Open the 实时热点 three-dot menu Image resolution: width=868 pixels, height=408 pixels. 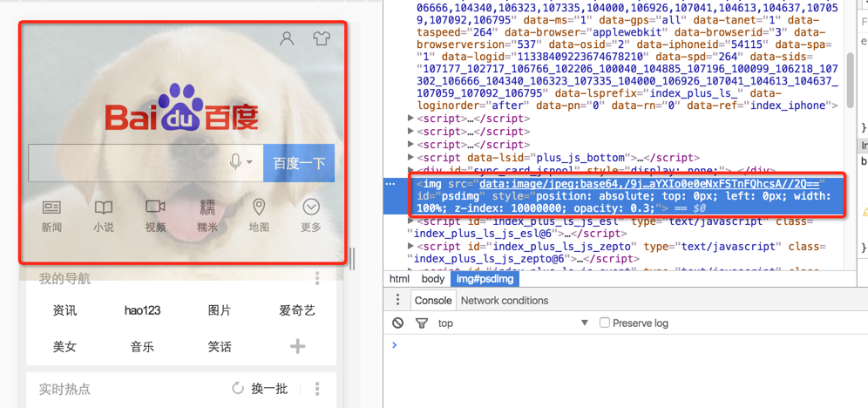point(317,389)
